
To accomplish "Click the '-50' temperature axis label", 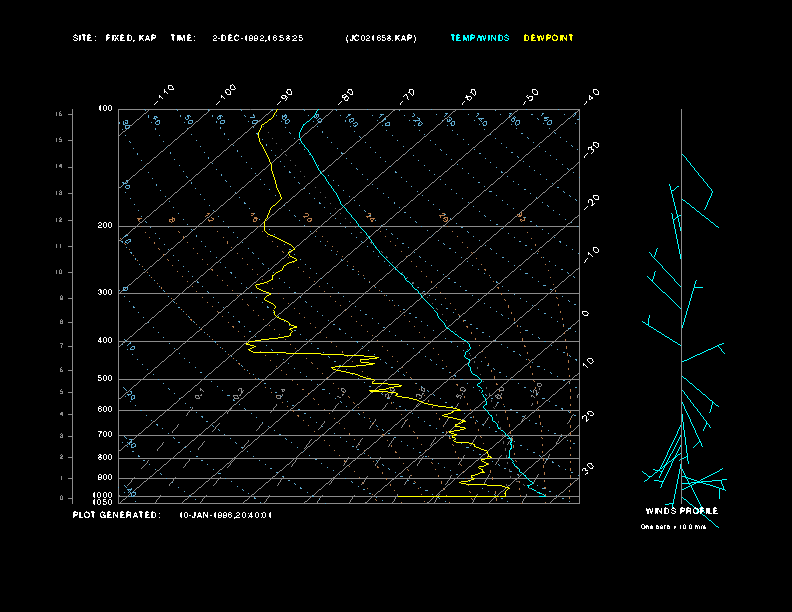I will pos(531,96).
